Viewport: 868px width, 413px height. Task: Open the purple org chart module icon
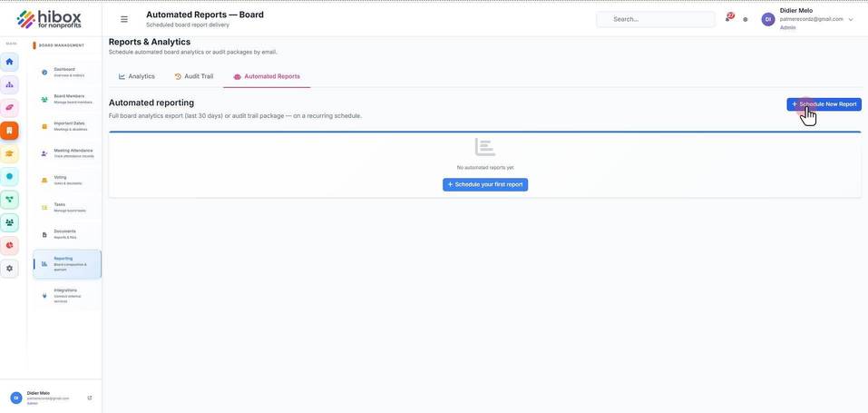[9, 84]
